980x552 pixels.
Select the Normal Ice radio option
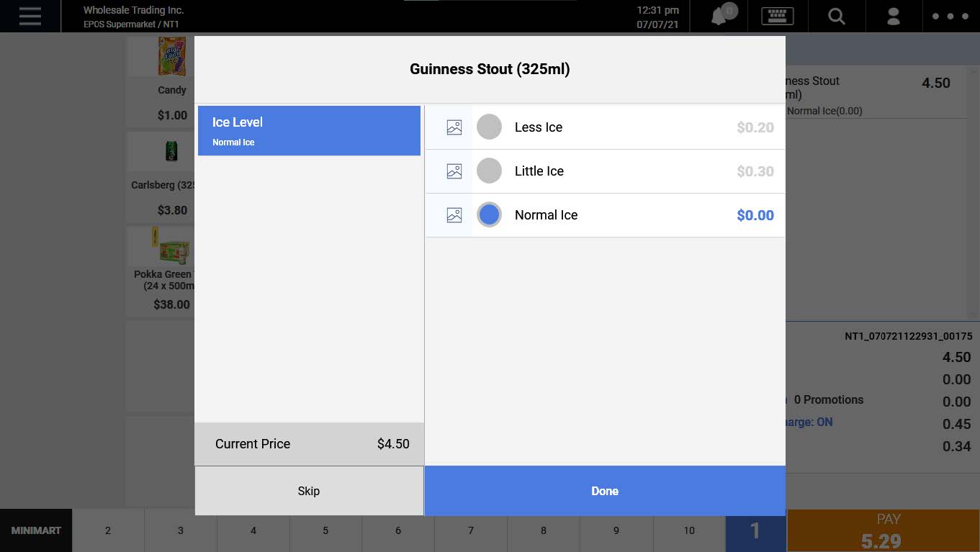click(x=489, y=215)
